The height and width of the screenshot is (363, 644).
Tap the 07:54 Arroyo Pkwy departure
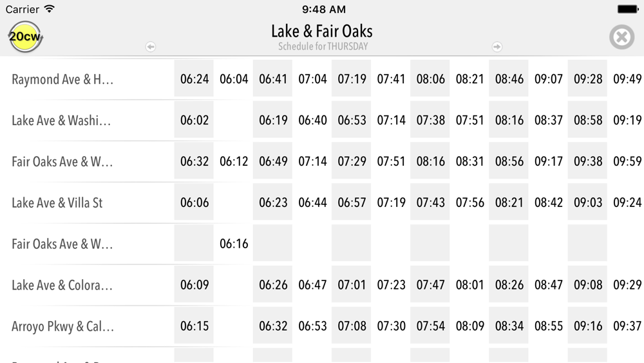(430, 326)
